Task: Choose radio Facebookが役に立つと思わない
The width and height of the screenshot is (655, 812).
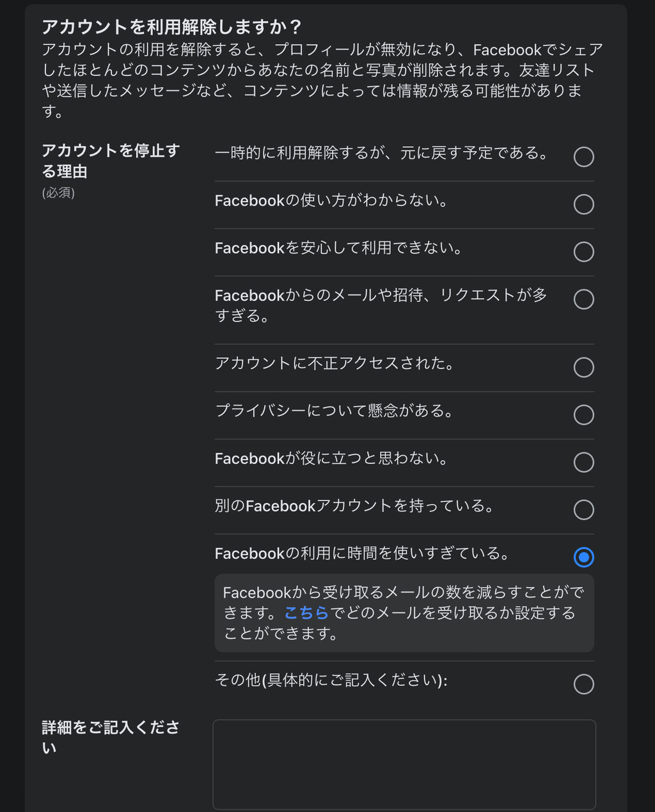Action: (x=583, y=462)
